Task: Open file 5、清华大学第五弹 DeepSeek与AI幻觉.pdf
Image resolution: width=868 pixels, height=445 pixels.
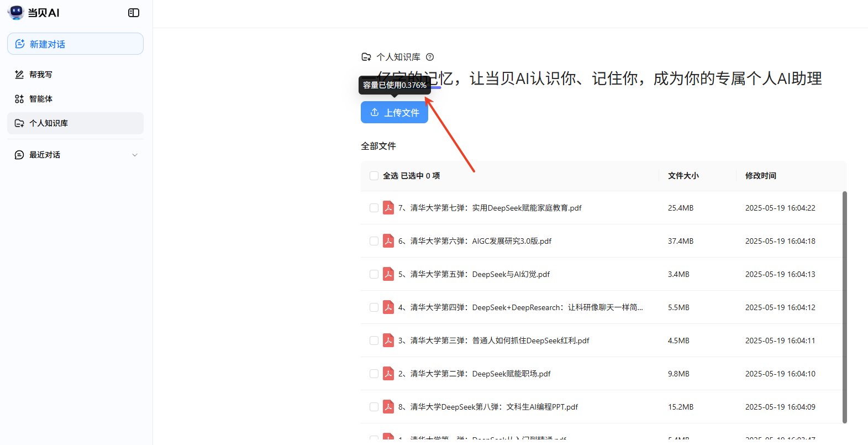Action: (474, 274)
